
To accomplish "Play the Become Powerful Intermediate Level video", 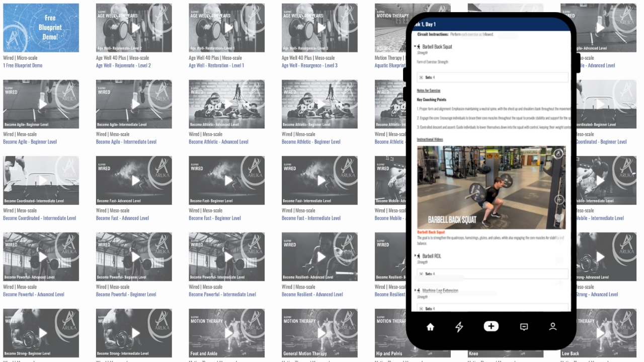I will pyautogui.click(x=228, y=257).
